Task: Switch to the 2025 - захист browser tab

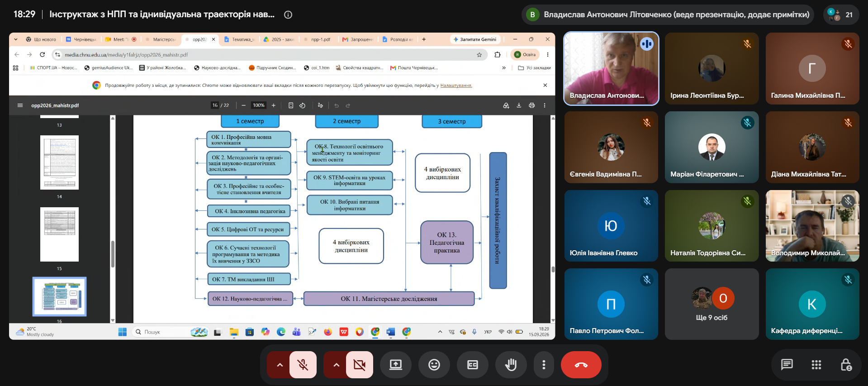Action: pyautogui.click(x=279, y=39)
